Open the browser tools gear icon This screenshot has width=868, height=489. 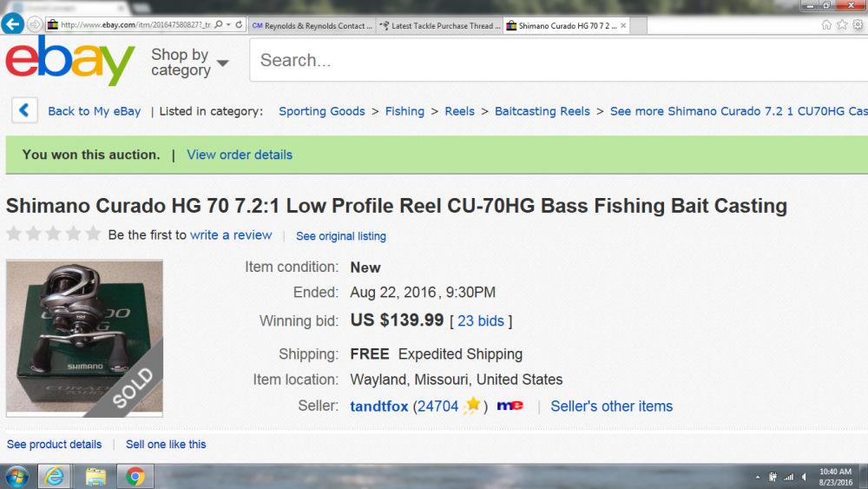858,25
